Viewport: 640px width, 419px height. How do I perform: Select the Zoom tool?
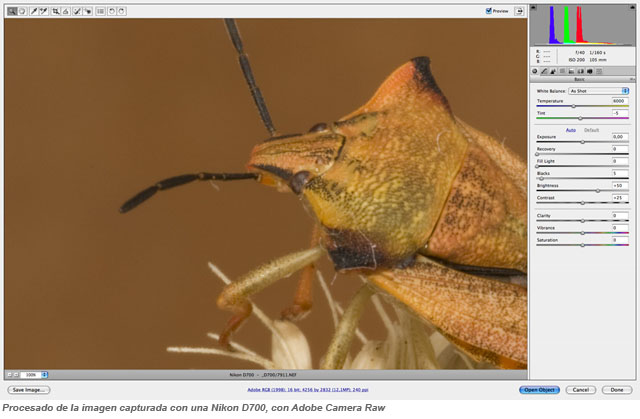point(12,11)
